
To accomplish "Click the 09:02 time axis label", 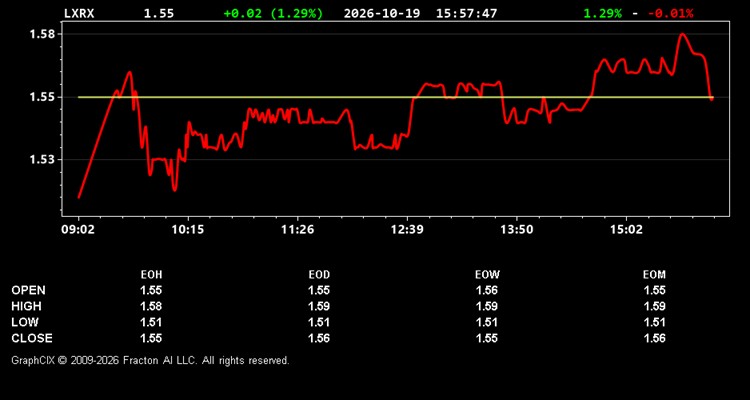I will 77,230.
